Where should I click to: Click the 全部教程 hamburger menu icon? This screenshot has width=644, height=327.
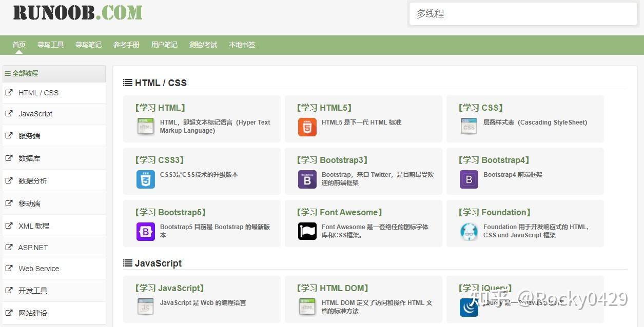pos(8,73)
